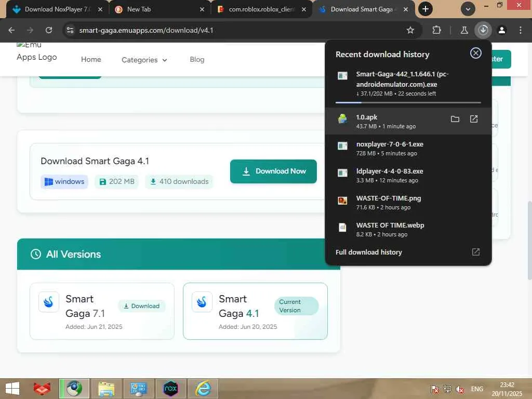This screenshot has height=399, width=532.
Task: Open the Blog page link
Action: point(197,59)
